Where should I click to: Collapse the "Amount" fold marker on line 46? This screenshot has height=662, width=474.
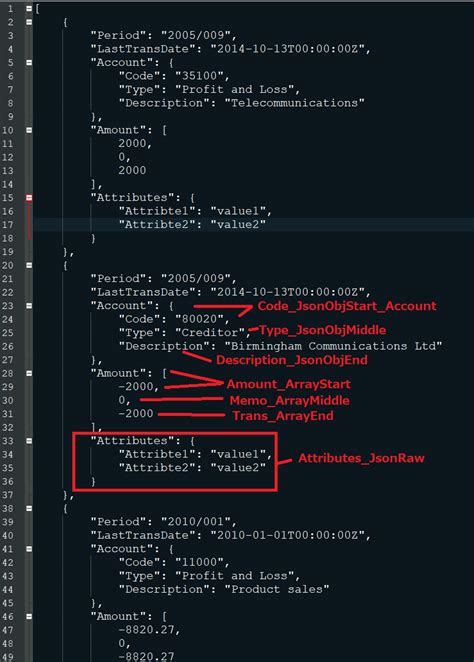click(29, 616)
